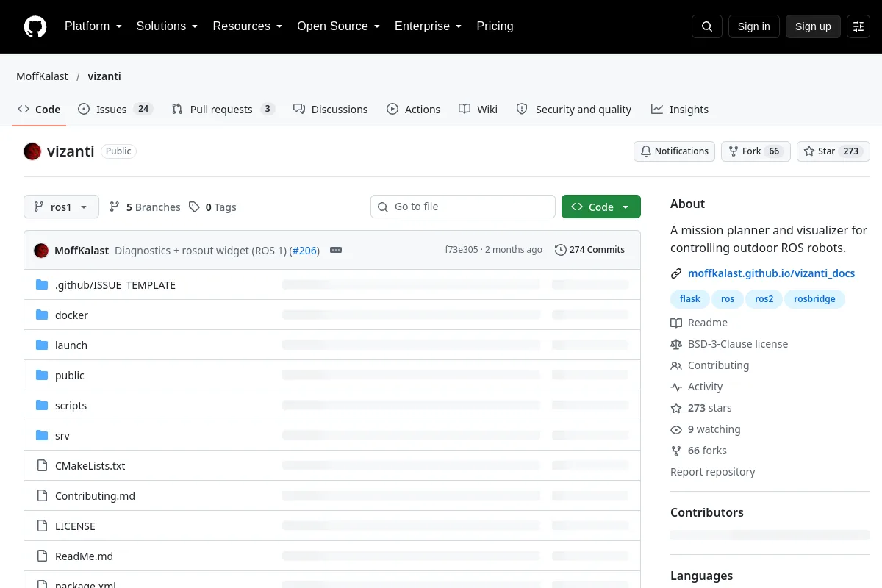The width and height of the screenshot is (882, 588).
Task: Select the rosbridge topic tag
Action: [x=814, y=299]
